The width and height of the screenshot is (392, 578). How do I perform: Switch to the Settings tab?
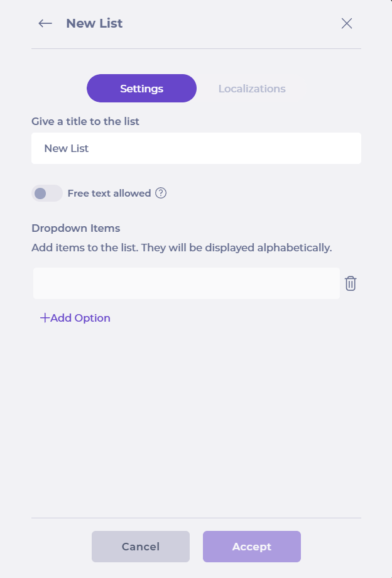coord(141,89)
